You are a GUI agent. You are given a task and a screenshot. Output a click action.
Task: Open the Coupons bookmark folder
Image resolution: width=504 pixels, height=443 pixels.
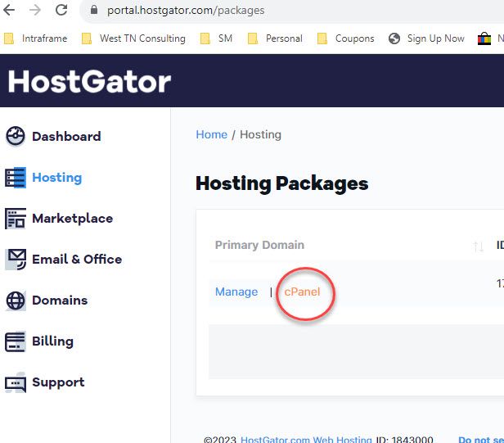346,38
